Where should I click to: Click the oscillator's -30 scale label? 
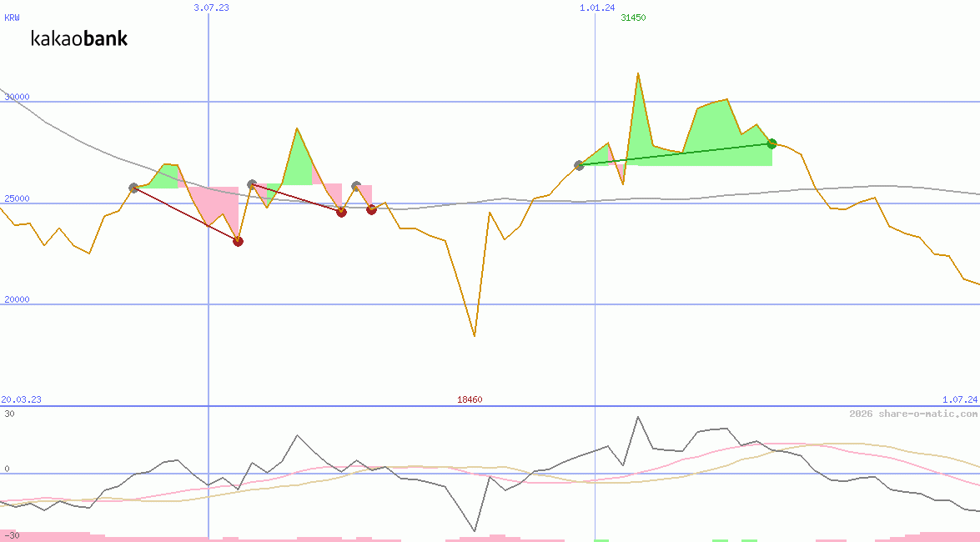pos(10,535)
